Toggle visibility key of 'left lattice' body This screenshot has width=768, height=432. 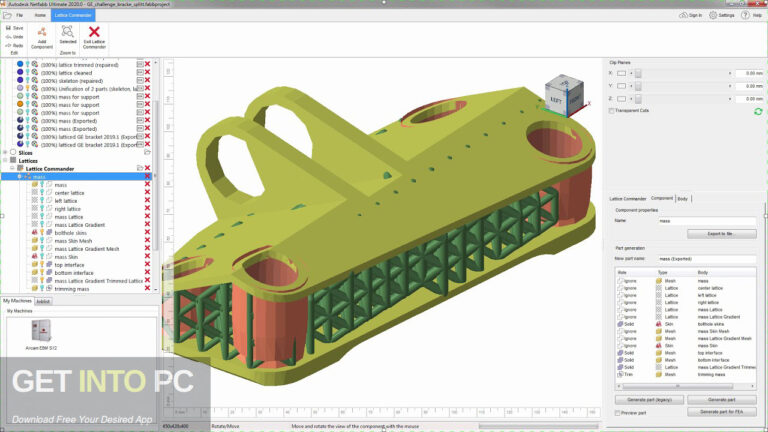[x=42, y=200]
